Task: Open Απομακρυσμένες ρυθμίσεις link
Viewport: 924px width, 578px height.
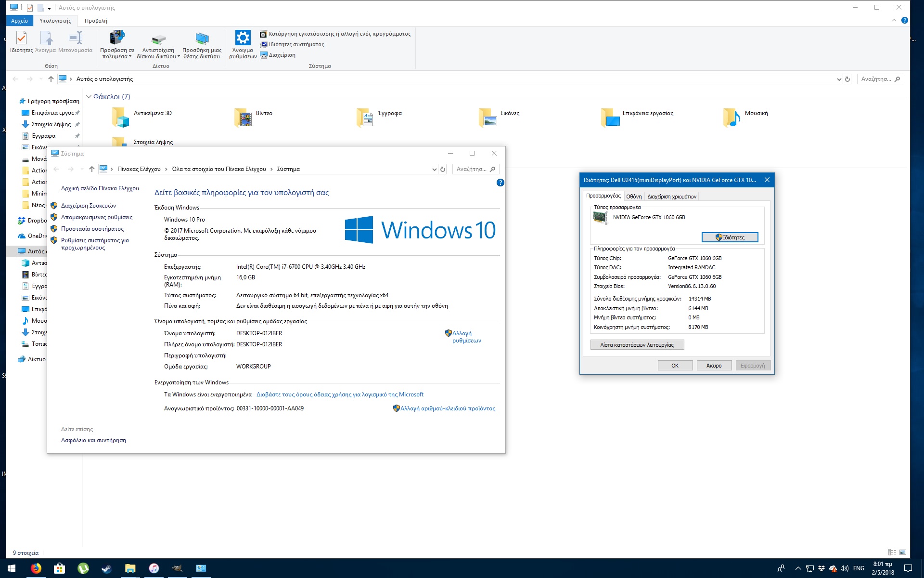Action: pos(96,217)
